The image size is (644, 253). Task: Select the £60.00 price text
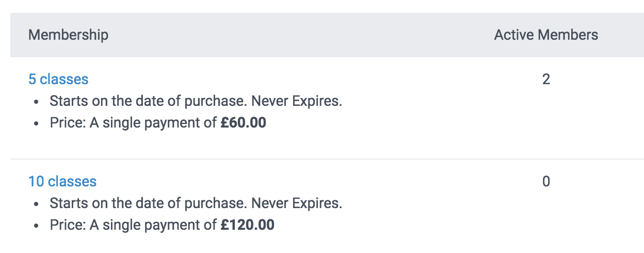coord(243,123)
